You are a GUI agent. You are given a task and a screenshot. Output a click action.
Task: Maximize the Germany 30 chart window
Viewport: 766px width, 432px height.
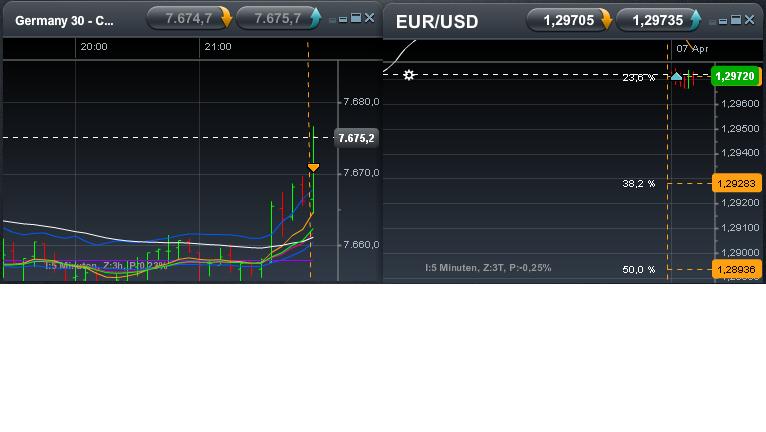point(356,18)
